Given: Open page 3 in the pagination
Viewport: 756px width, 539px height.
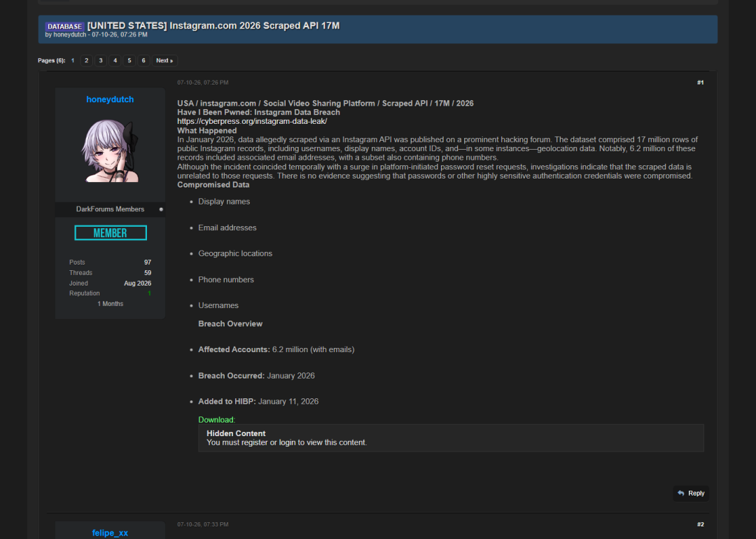Looking at the screenshot, I should click(x=101, y=61).
